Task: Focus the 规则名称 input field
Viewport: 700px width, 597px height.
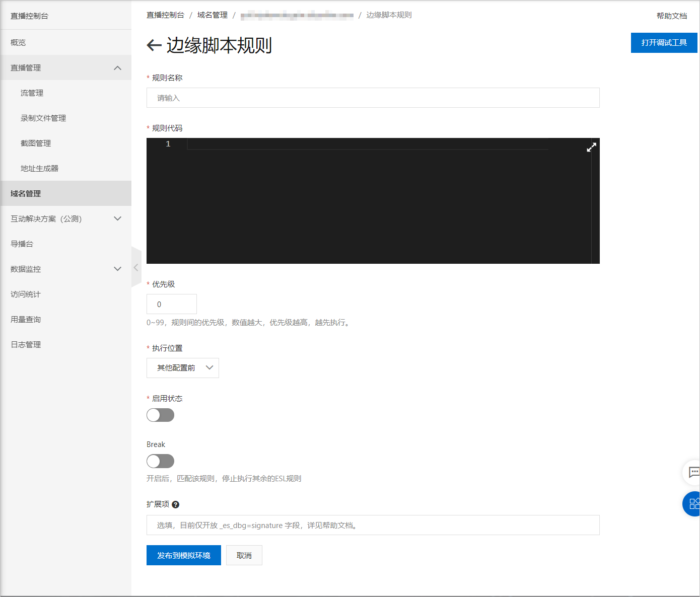Action: (373, 98)
